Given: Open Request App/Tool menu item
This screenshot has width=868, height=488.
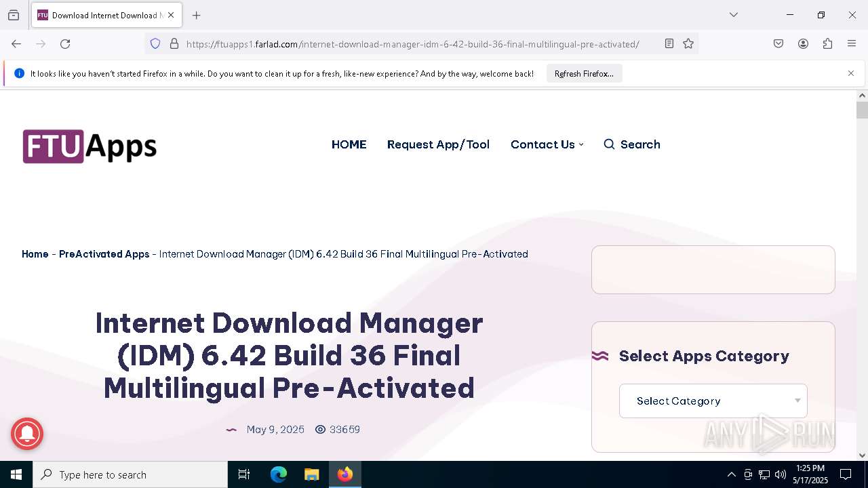Looking at the screenshot, I should (x=438, y=144).
